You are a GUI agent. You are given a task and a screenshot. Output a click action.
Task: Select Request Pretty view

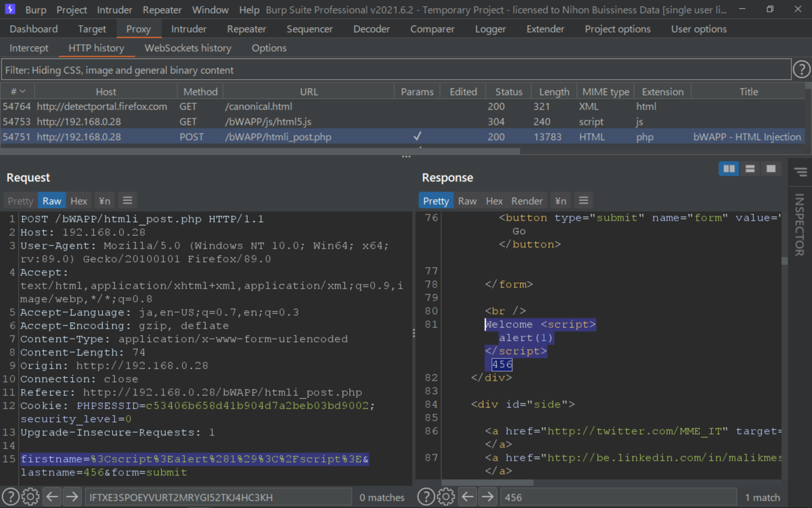coord(20,200)
